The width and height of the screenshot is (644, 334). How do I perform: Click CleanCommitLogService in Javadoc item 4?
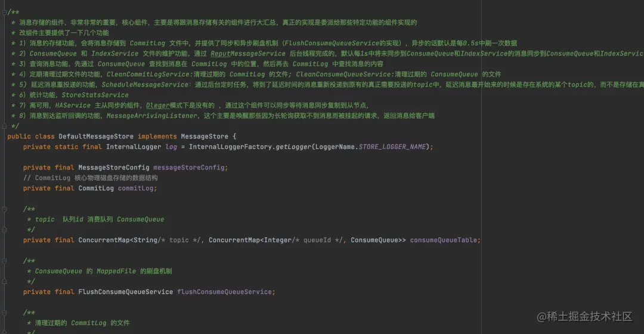tap(148, 75)
